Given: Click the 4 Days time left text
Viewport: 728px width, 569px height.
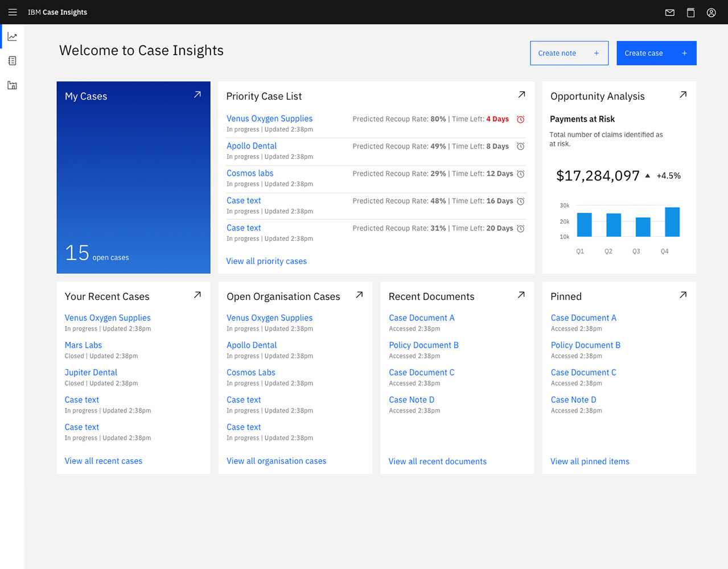Looking at the screenshot, I should click(x=497, y=119).
